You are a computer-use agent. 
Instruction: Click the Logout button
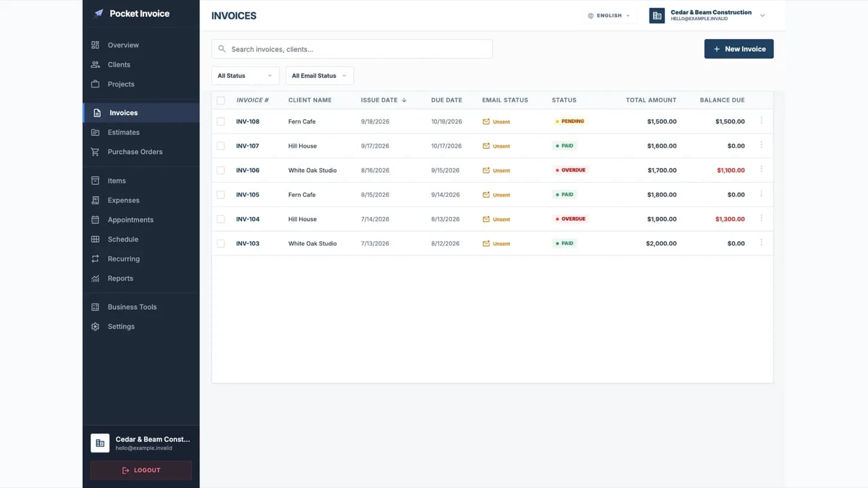pyautogui.click(x=141, y=470)
